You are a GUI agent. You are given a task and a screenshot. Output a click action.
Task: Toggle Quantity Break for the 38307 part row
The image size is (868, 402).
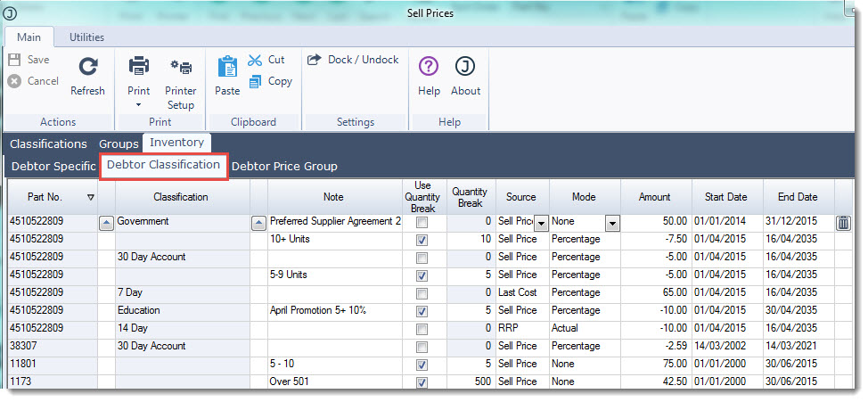[x=422, y=348]
